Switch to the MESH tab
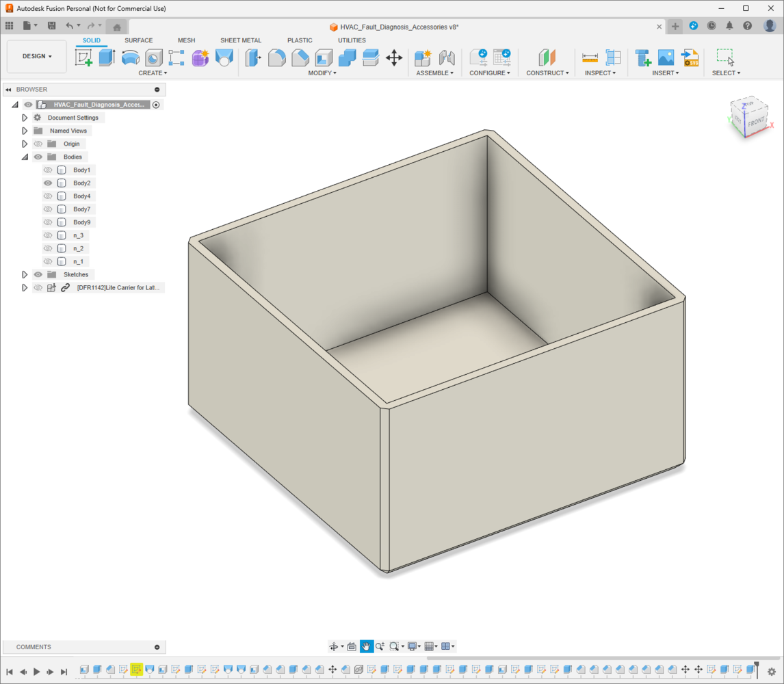Image resolution: width=784 pixels, height=684 pixels. [187, 40]
